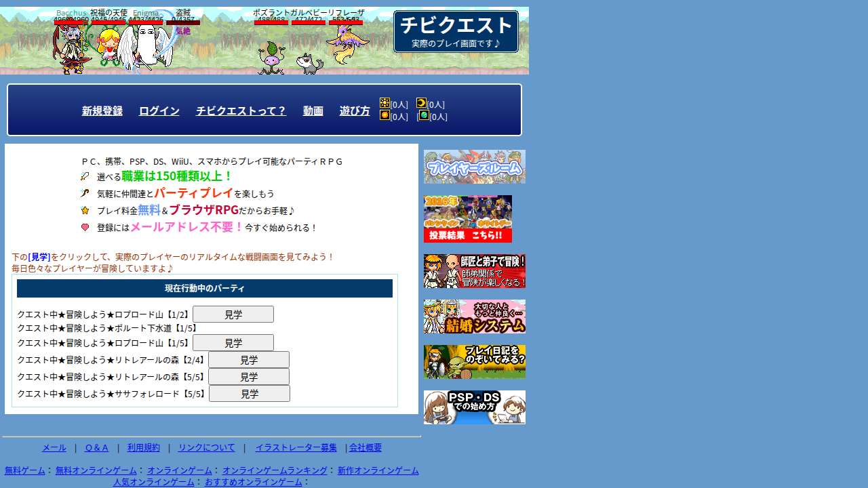The image size is (868, 488).
Task: Click the ボズラント plant monster sprite
Action: pyautogui.click(x=271, y=57)
